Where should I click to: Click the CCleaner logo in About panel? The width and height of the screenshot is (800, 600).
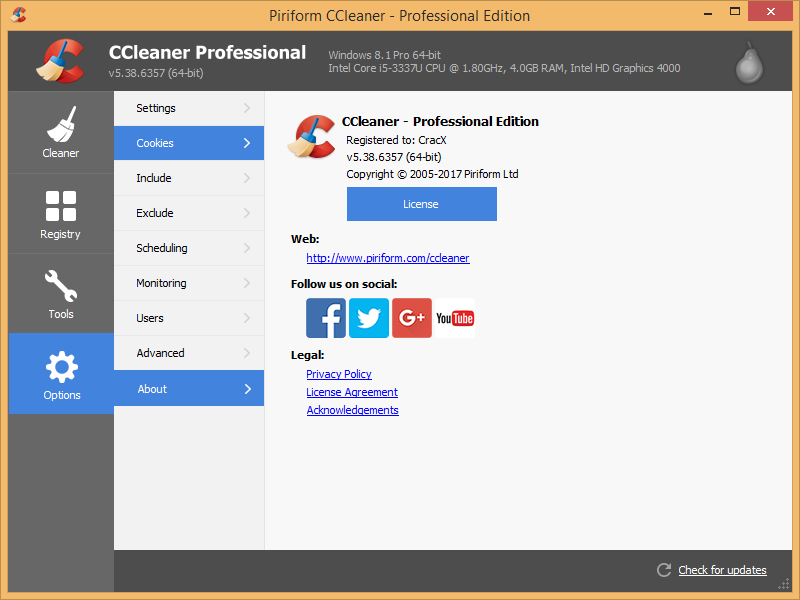(311, 137)
